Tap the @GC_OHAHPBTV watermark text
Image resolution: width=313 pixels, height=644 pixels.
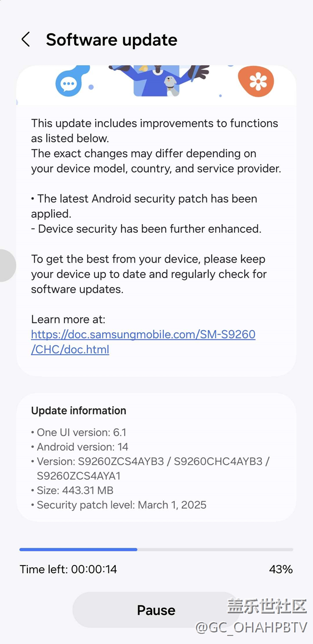251,627
